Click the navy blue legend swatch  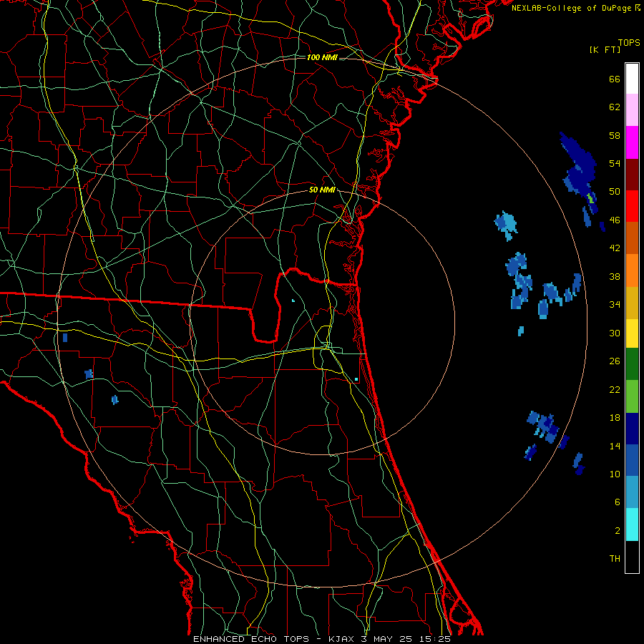(632, 429)
